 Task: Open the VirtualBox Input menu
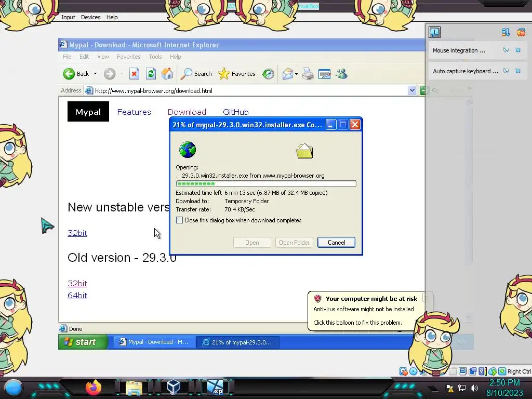tap(68, 17)
